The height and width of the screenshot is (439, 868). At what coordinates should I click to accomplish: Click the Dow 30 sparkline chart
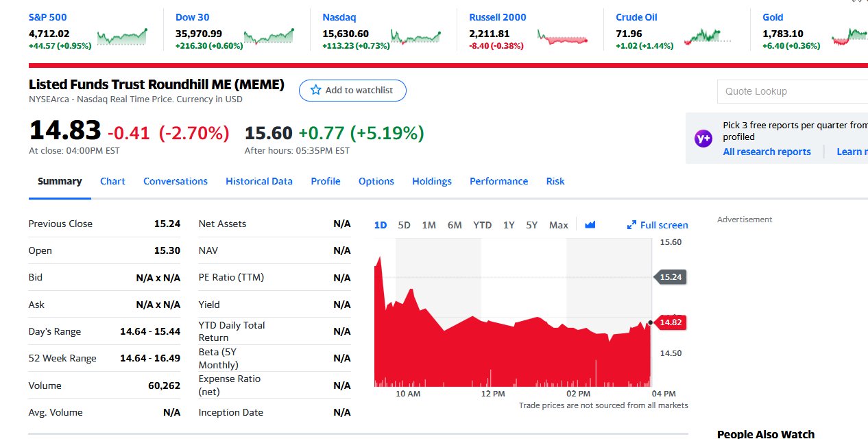pyautogui.click(x=269, y=36)
